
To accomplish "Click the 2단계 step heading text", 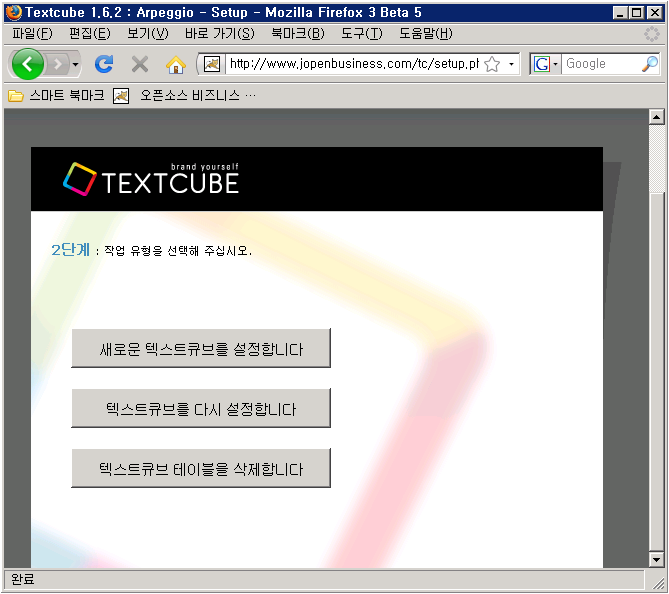I will [70, 250].
